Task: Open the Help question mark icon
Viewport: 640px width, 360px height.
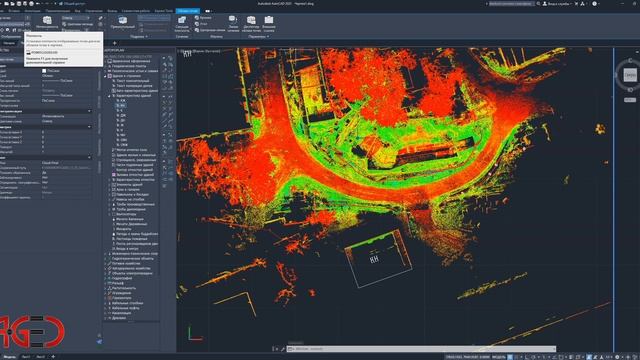Action: point(594,4)
